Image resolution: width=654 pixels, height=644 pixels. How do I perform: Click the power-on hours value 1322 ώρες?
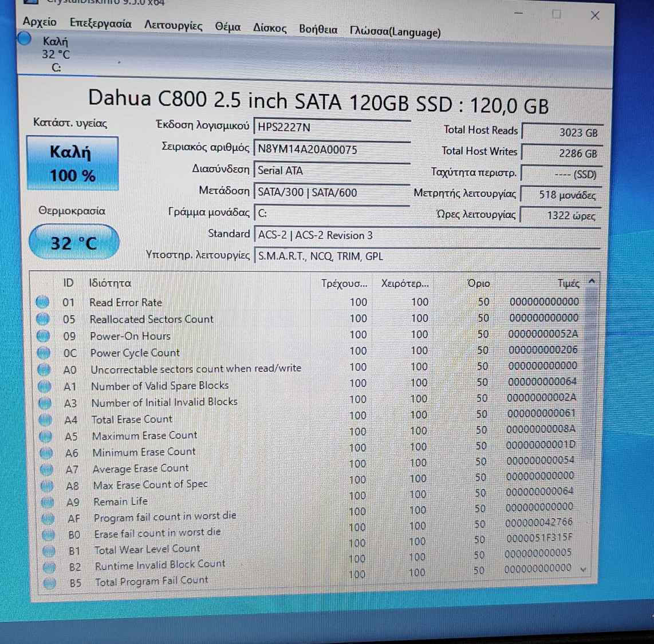(561, 215)
